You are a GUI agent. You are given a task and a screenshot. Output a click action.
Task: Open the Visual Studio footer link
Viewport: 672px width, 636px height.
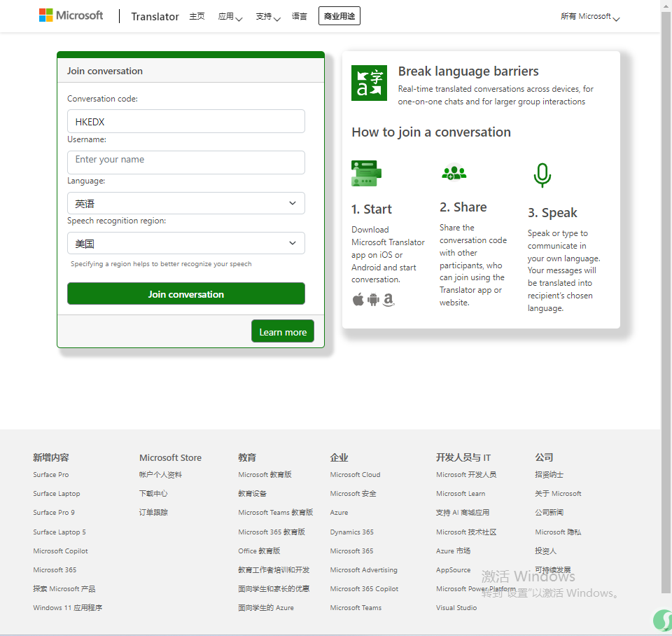pos(456,607)
